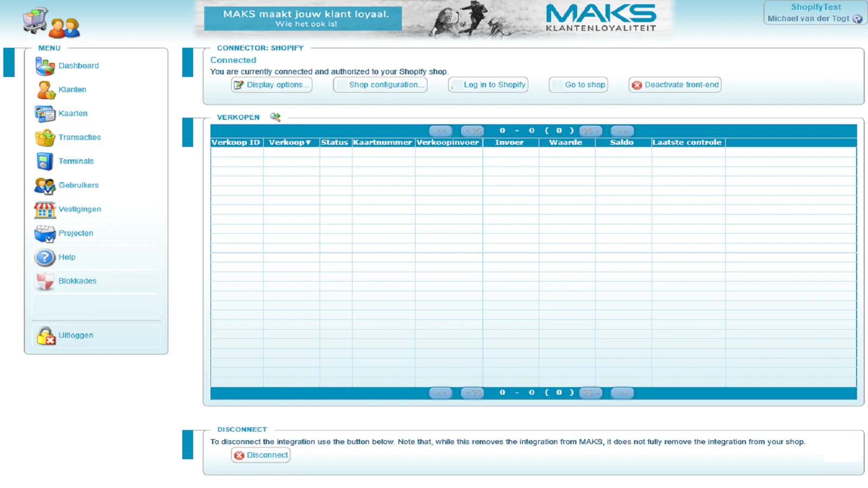Screen dimensions: 868x488
Task: Click the Verkoopinvoer column header
Action: tap(448, 143)
